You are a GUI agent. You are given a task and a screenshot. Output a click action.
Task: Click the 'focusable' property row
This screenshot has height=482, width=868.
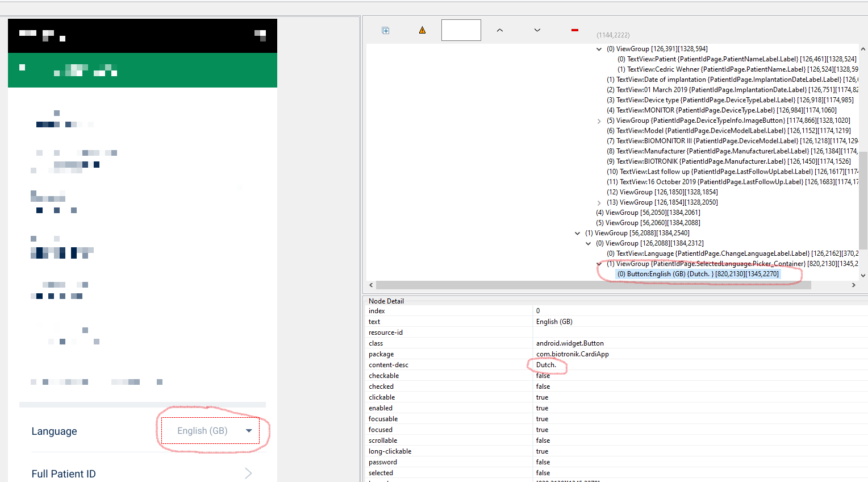[x=617, y=419]
